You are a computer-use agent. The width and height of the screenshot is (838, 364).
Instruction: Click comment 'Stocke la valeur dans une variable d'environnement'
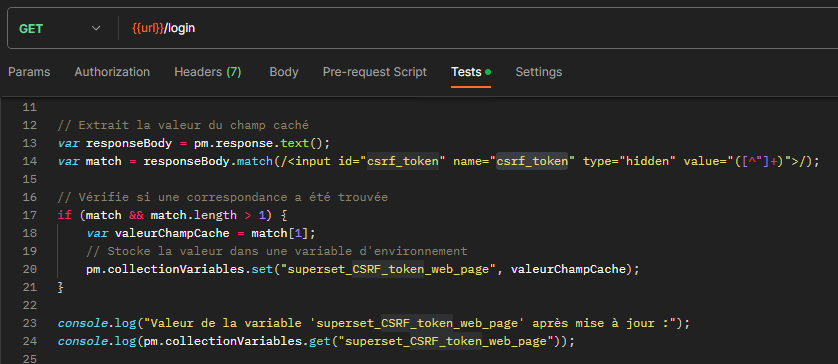[x=277, y=251]
